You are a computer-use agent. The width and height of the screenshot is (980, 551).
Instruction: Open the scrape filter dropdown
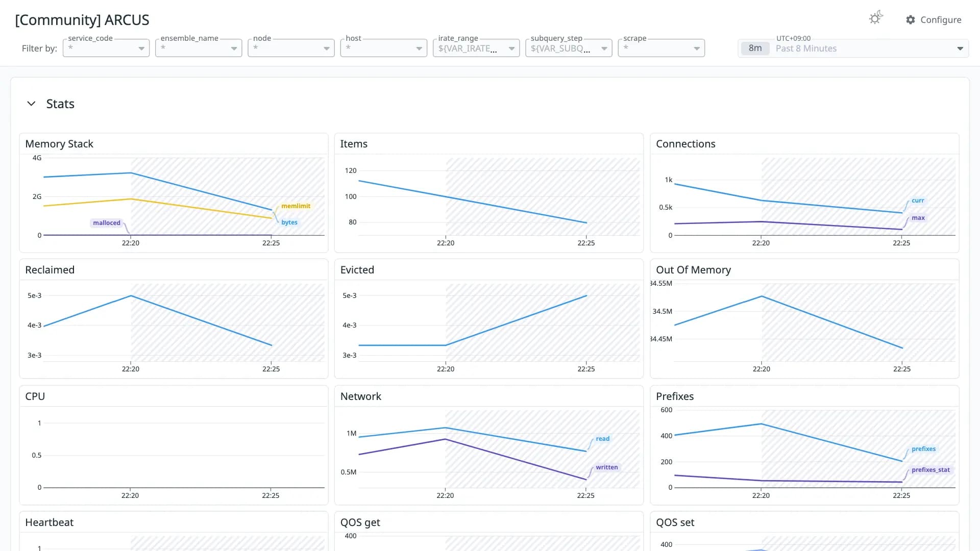pyautogui.click(x=661, y=48)
